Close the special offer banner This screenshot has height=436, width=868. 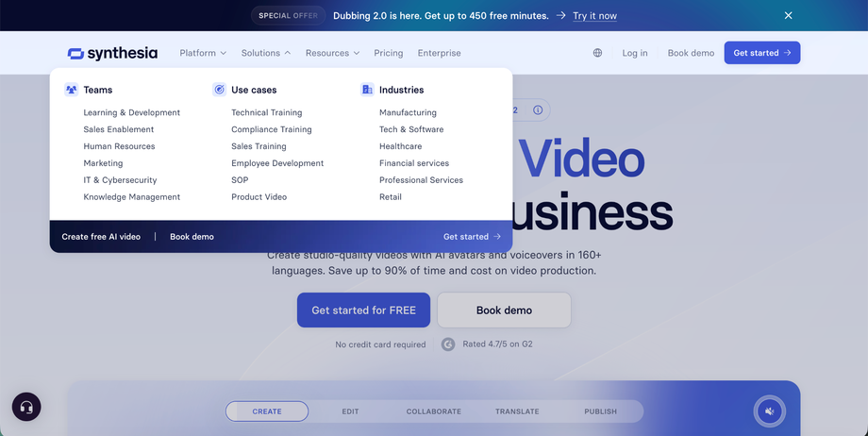789,15
